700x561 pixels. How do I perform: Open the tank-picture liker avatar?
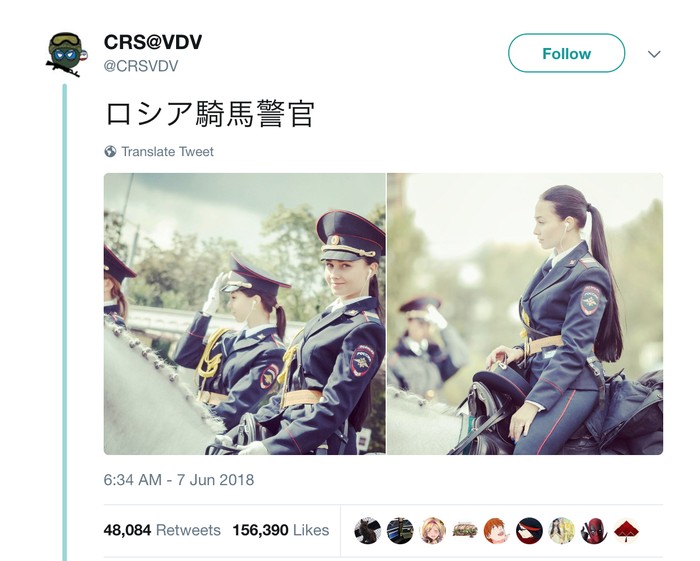pos(465,531)
